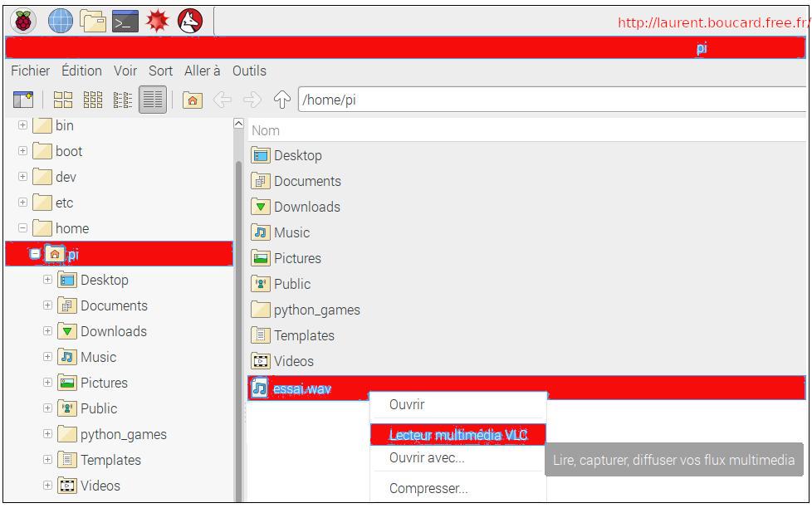The height and width of the screenshot is (508, 812).
Task: Click the /home/pi path field
Action: (552, 100)
